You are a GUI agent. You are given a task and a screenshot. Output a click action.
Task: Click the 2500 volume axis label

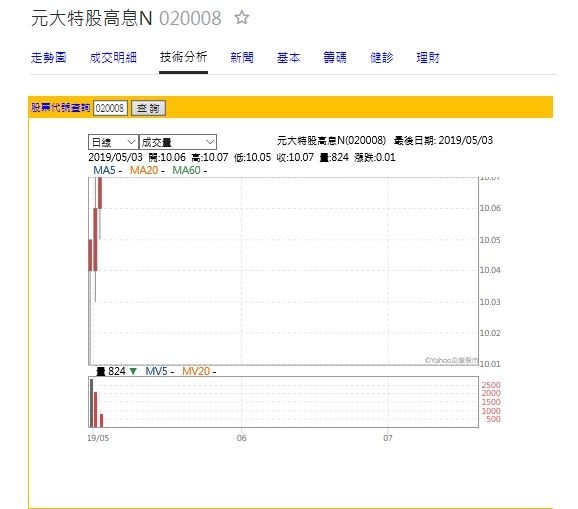[x=491, y=385]
